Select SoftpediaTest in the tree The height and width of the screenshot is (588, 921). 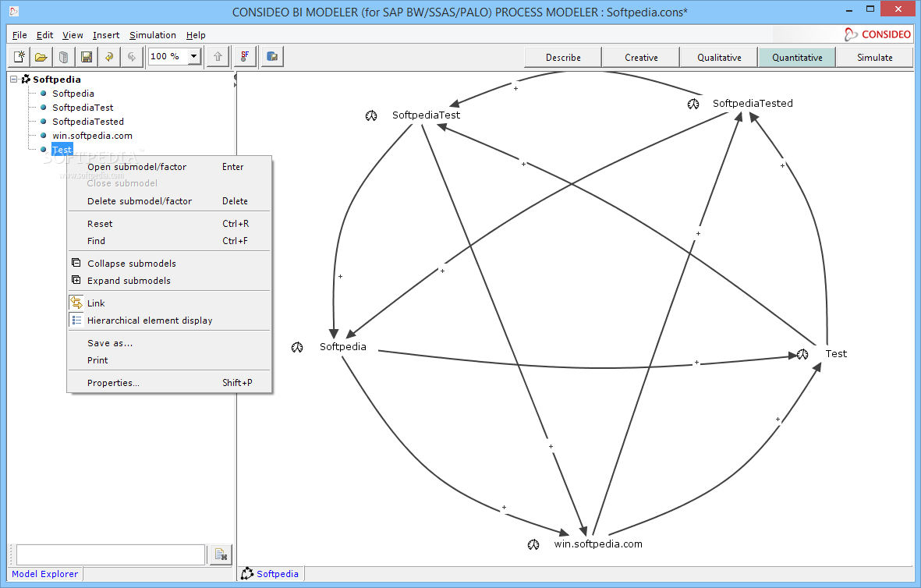[83, 108]
